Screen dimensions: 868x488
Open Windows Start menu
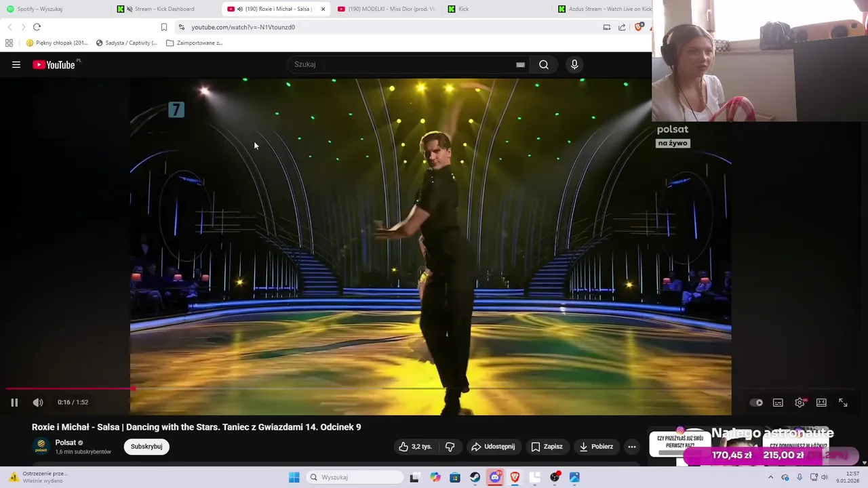(294, 477)
